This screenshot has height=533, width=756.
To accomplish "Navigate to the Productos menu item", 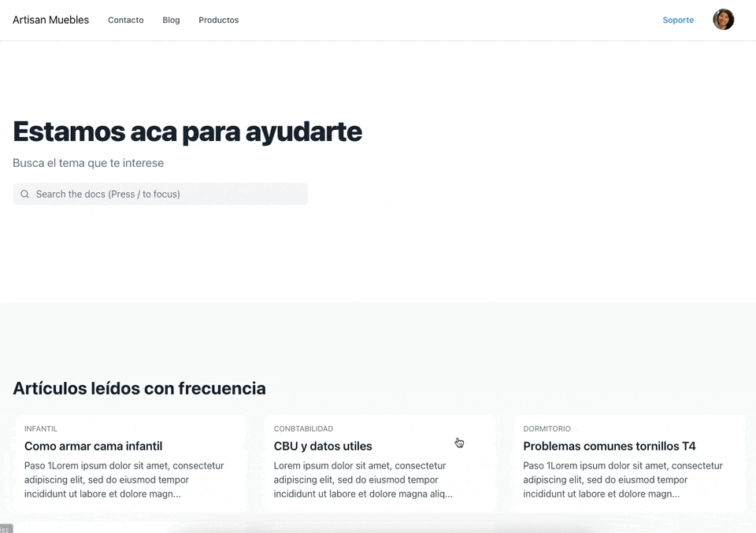I will click(218, 20).
